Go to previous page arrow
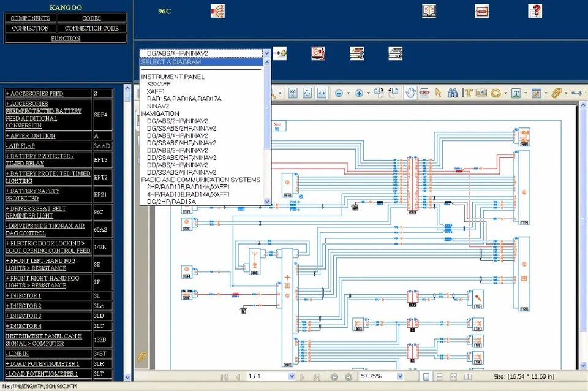 238,377
